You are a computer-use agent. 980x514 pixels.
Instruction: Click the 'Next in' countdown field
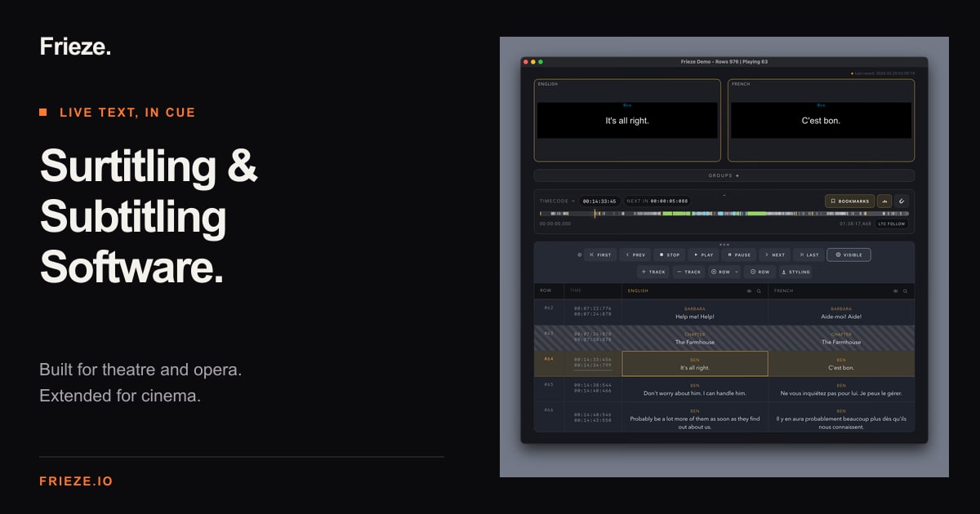[657, 201]
